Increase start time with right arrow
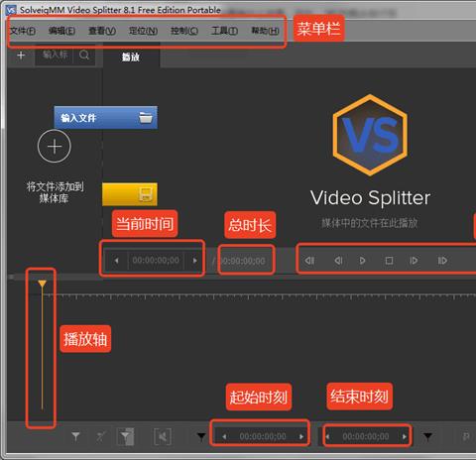Image resolution: width=476 pixels, height=460 pixels. point(301,437)
